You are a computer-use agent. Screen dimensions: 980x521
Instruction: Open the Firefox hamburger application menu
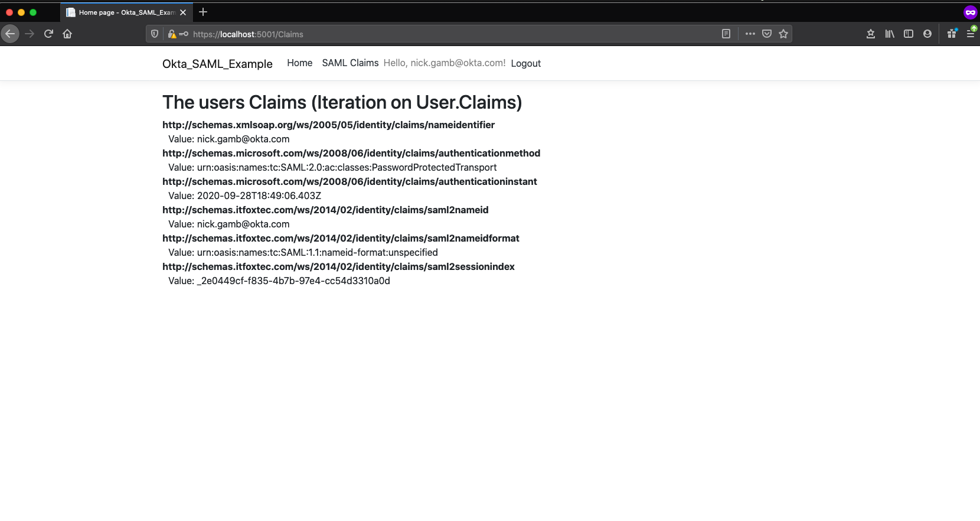pos(971,34)
